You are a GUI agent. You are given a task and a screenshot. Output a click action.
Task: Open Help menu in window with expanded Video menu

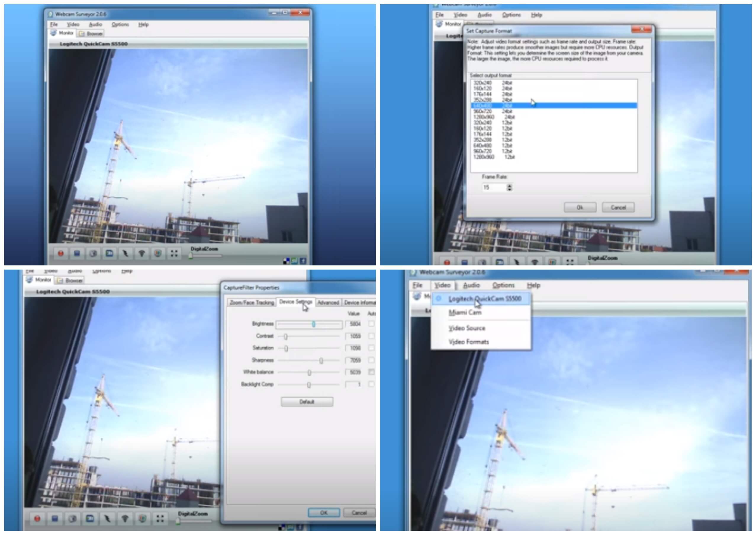pos(533,285)
